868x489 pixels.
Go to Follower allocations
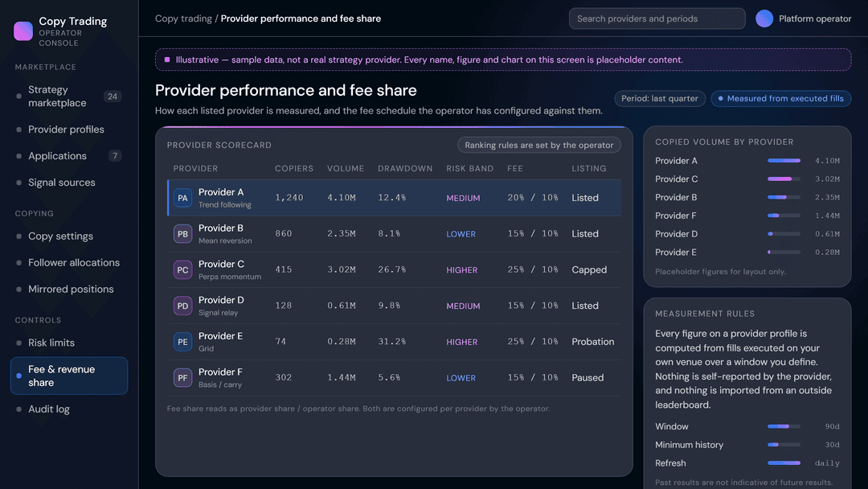(x=68, y=263)
